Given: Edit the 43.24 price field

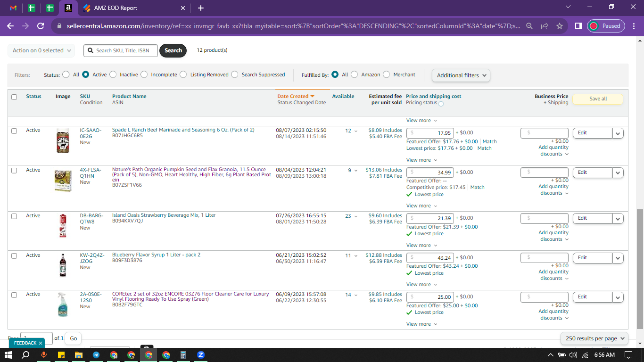Looking at the screenshot, I should [x=430, y=257].
